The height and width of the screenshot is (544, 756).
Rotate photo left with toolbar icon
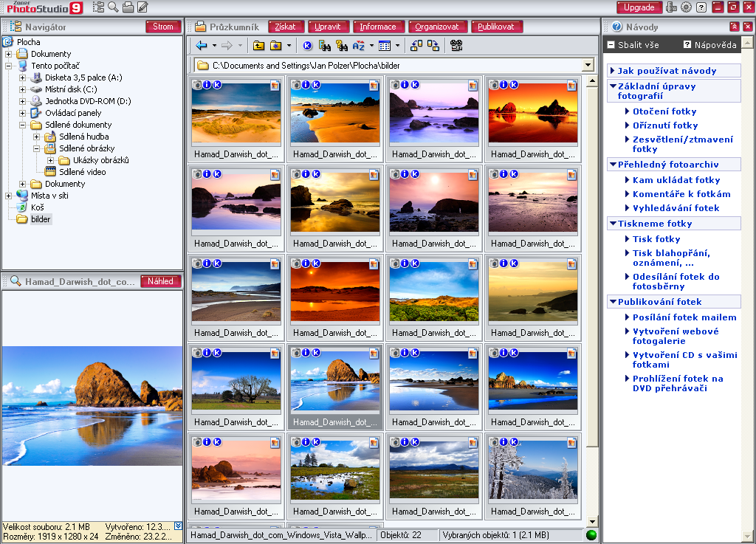[x=416, y=45]
